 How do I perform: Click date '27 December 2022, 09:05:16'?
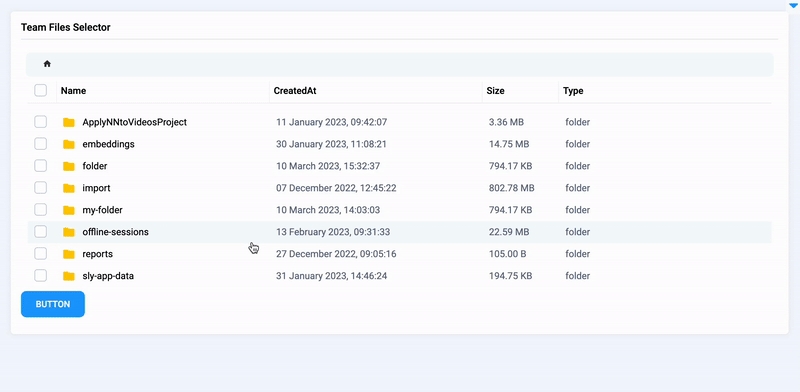click(336, 254)
